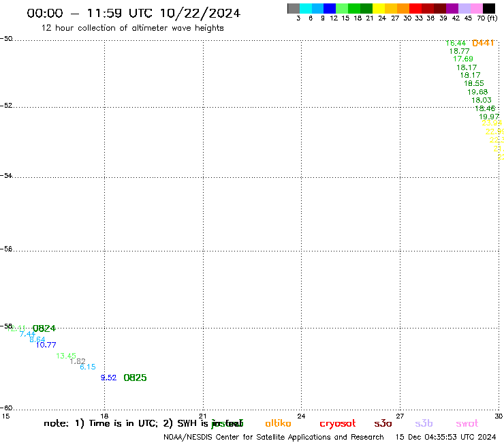Select the reading 19.68

pos(477,92)
